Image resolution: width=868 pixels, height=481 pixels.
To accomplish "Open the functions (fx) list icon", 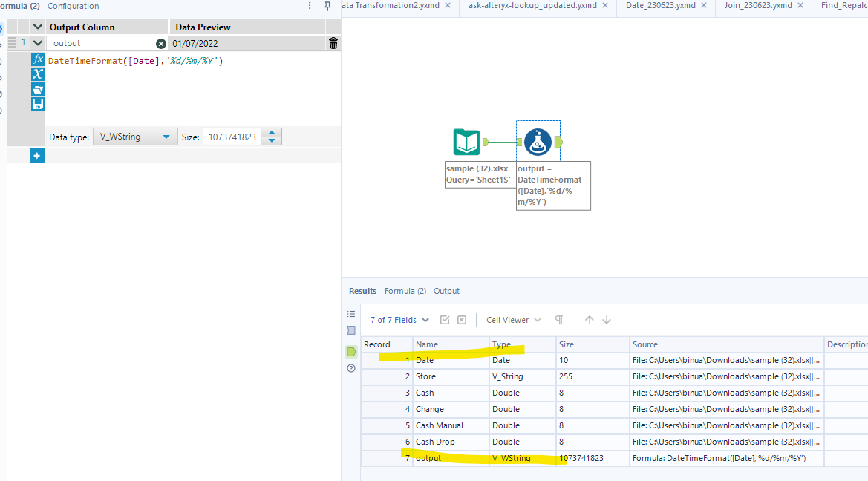I will 38,59.
